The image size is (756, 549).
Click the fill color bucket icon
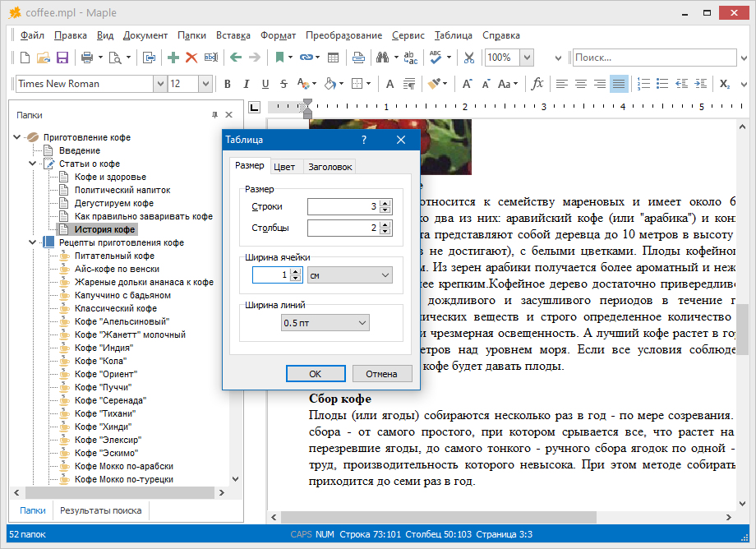point(330,84)
